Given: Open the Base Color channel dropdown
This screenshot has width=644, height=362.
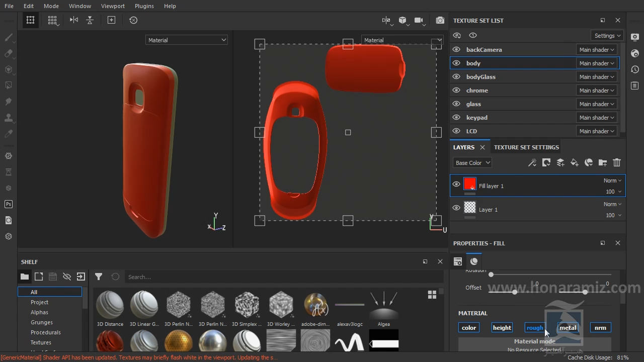Looking at the screenshot, I should (472, 163).
